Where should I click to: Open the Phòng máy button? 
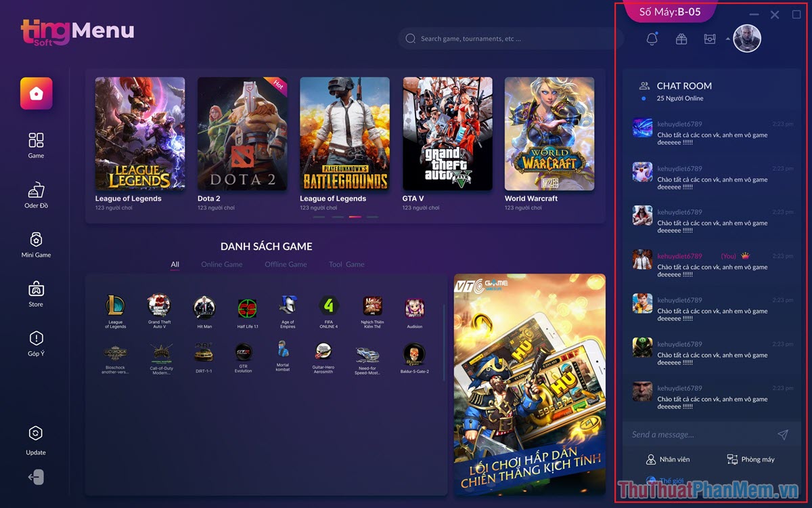[751, 459]
